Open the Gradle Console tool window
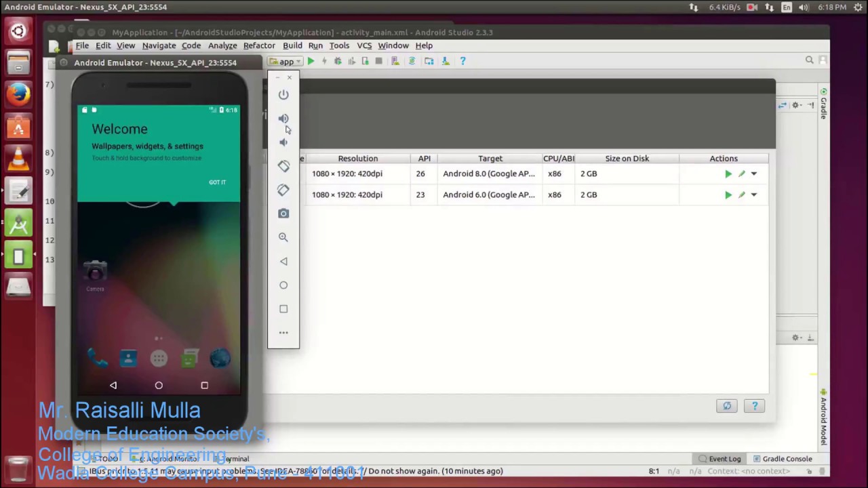The height and width of the screenshot is (488, 868). (783, 459)
